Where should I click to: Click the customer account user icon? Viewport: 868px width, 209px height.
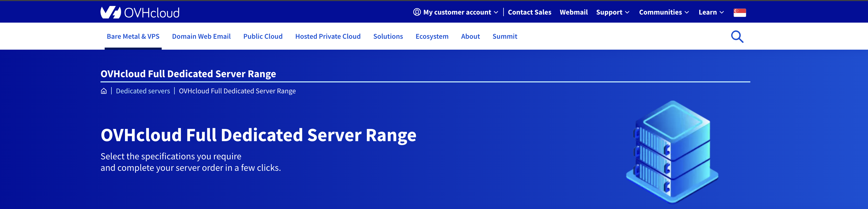pyautogui.click(x=417, y=12)
